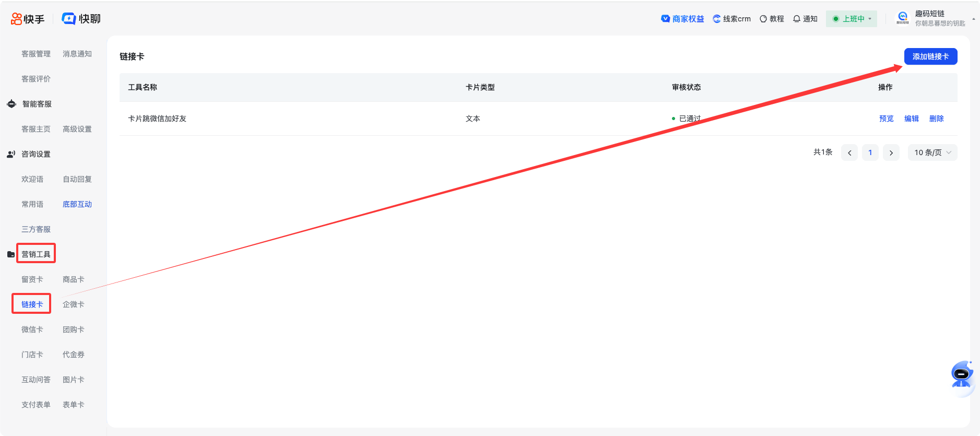Click 编辑 for 卡片跳微信加好友
This screenshot has width=980, height=436.
911,119
